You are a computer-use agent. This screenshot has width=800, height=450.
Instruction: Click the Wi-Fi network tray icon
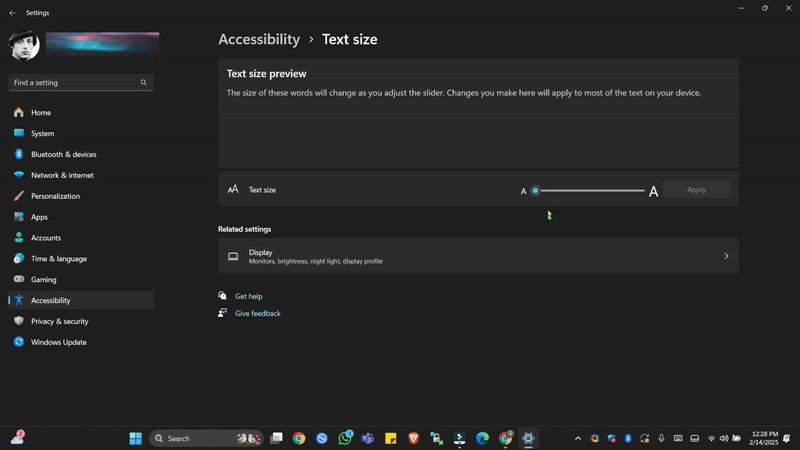[x=711, y=438]
